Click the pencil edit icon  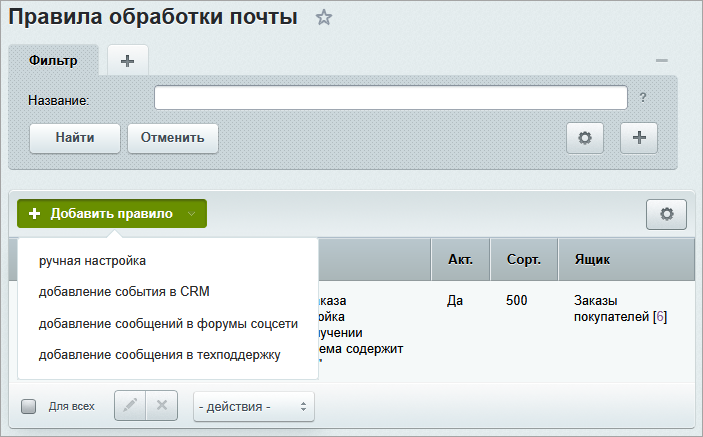point(130,406)
